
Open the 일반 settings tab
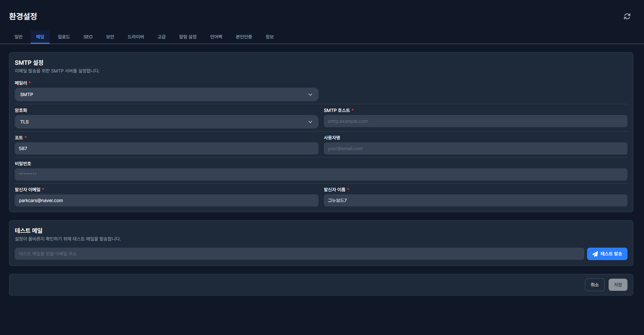click(19, 37)
